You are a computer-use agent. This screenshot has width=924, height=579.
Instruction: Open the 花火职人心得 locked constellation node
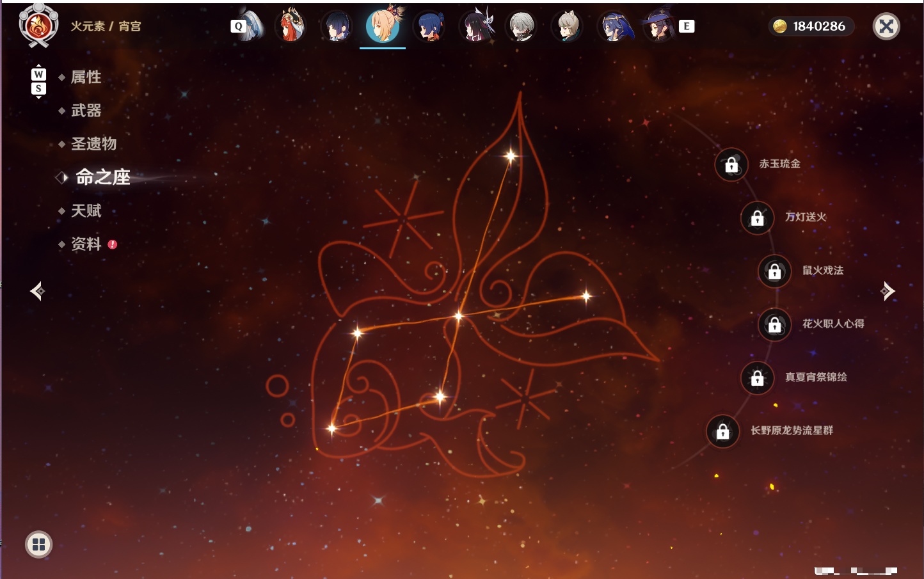coord(774,324)
